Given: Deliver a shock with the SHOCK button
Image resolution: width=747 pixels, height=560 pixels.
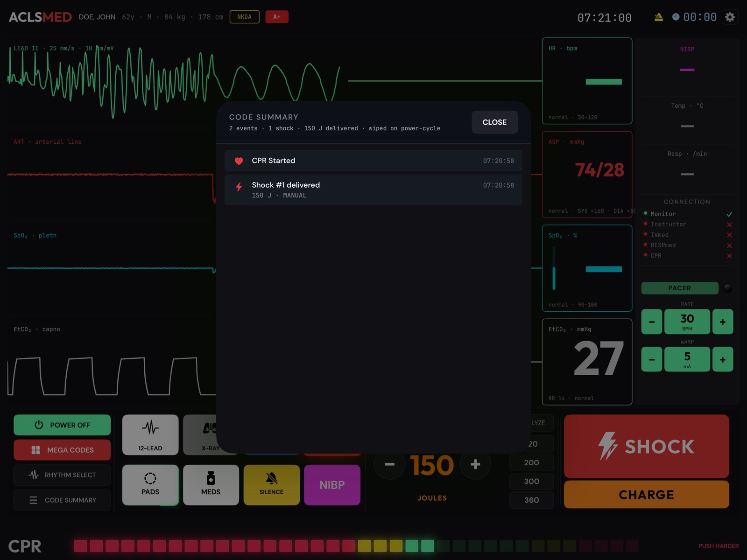Looking at the screenshot, I should (647, 446).
